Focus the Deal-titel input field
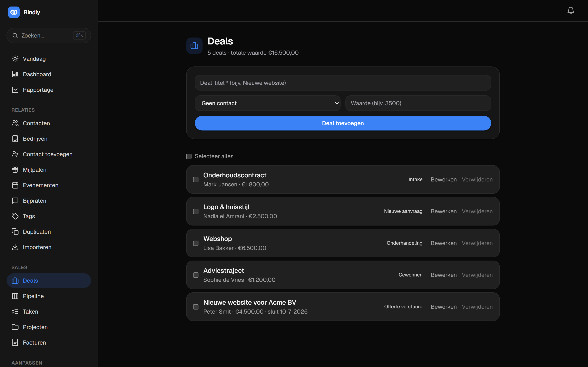Screen dimensions: 588x367 coord(343,83)
